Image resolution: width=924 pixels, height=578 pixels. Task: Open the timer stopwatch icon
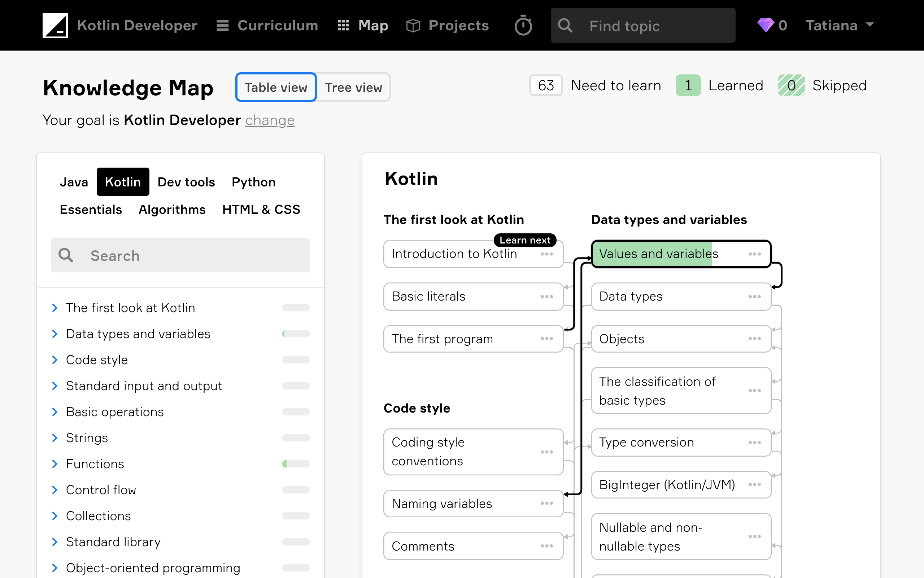click(x=523, y=25)
